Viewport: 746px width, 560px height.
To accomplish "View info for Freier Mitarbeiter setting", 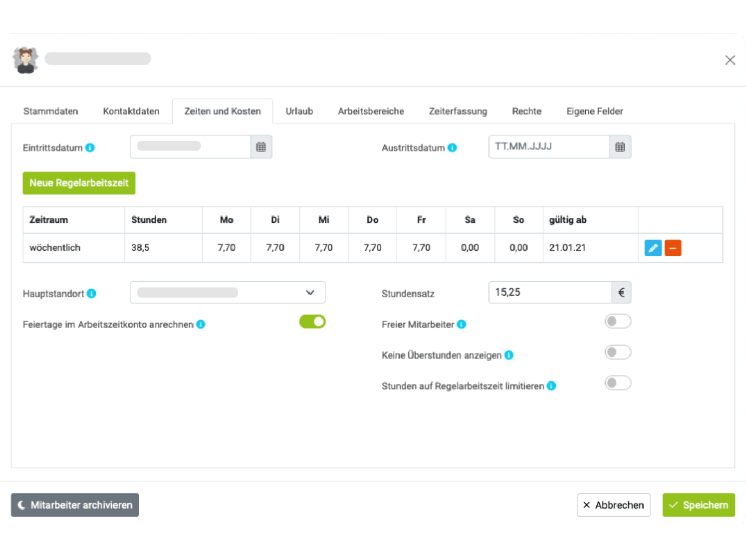I will tap(462, 324).
